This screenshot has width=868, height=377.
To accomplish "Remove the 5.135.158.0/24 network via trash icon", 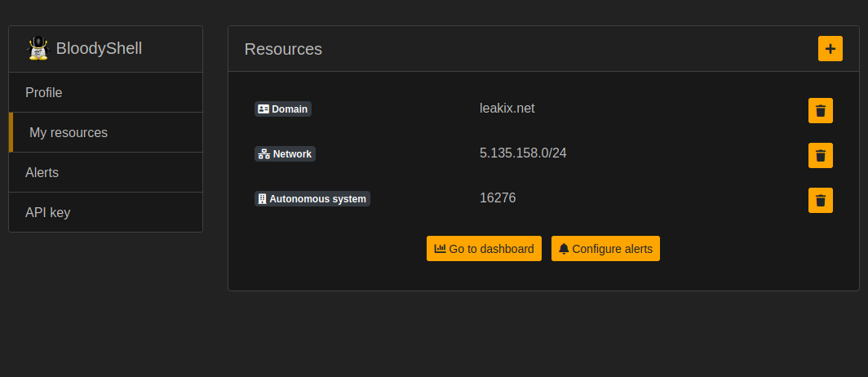I will pos(821,156).
